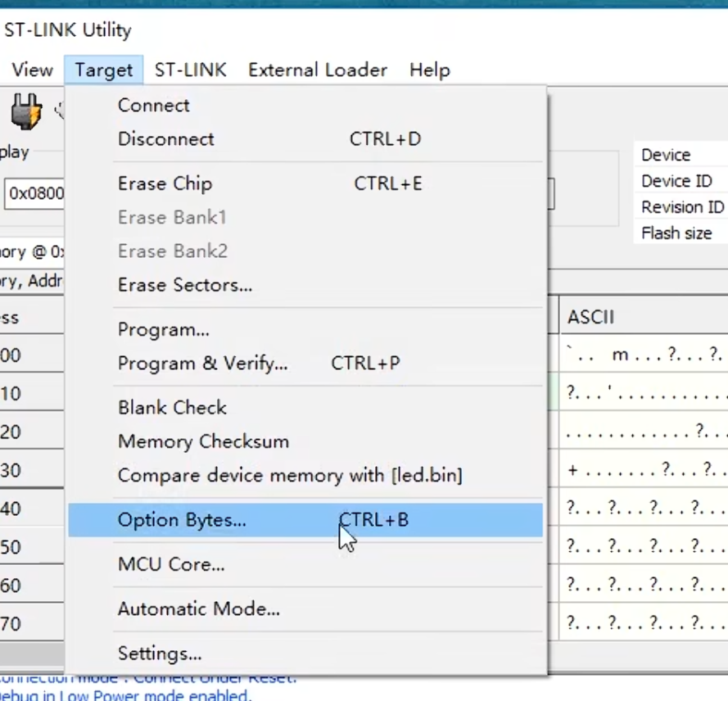Viewport: 728px width, 701px height.
Task: Run Blank Check from menu
Action: pos(305,408)
